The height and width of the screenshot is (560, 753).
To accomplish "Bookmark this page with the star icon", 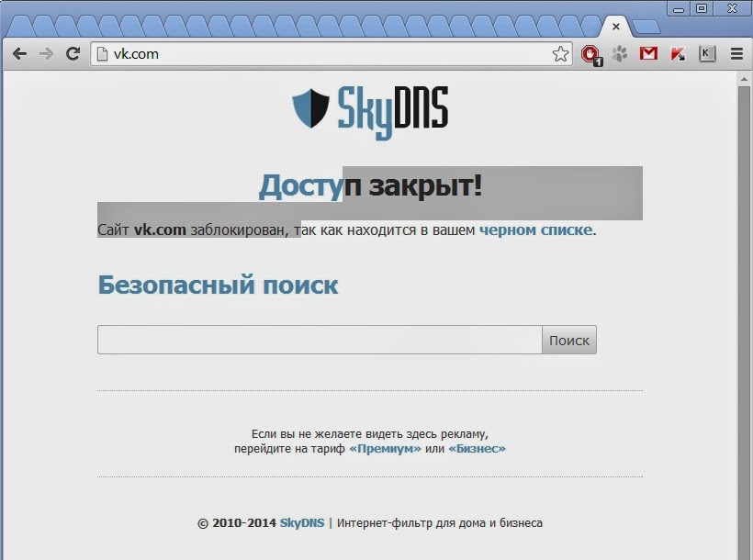I will point(560,54).
